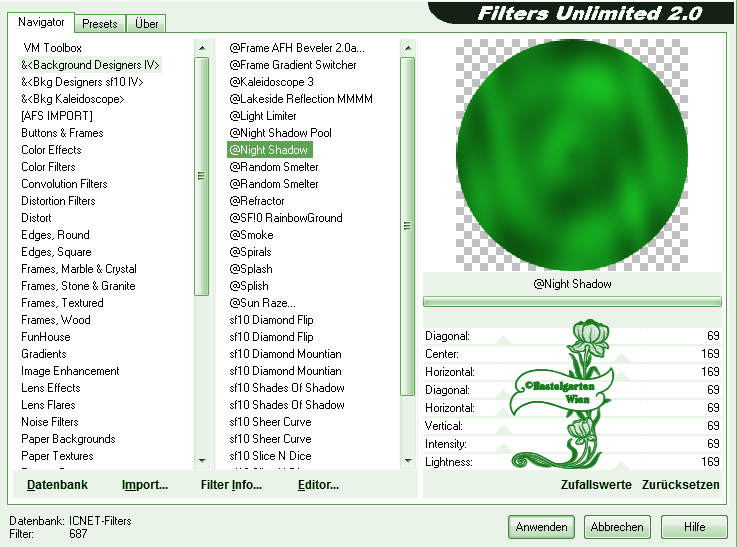Select Distortion Filters category
737x547 pixels.
tap(58, 201)
